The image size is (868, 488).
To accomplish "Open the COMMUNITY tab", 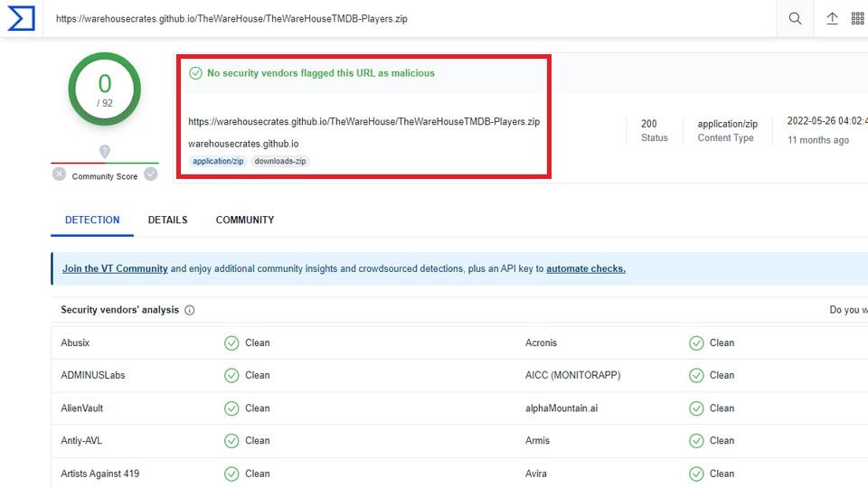I will click(245, 220).
